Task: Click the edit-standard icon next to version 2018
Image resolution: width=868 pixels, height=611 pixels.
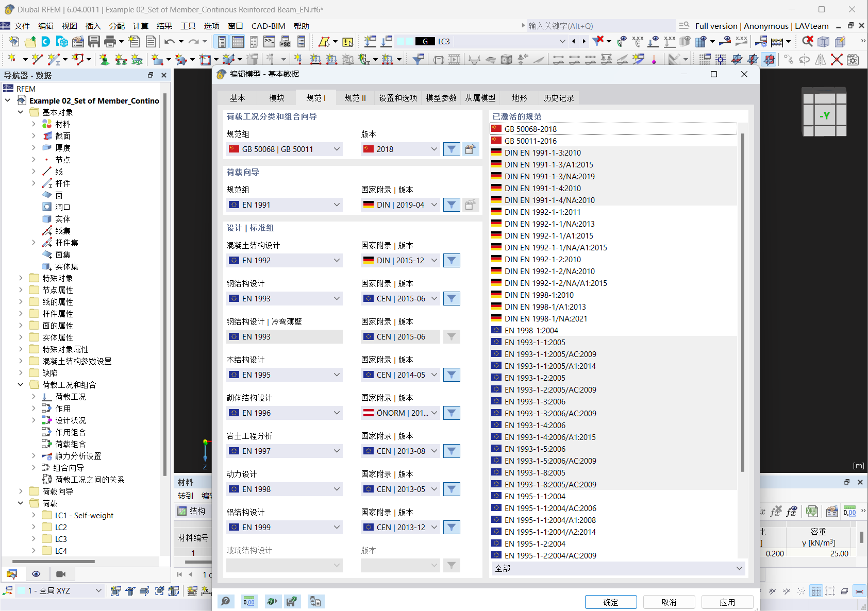Action: click(x=471, y=149)
